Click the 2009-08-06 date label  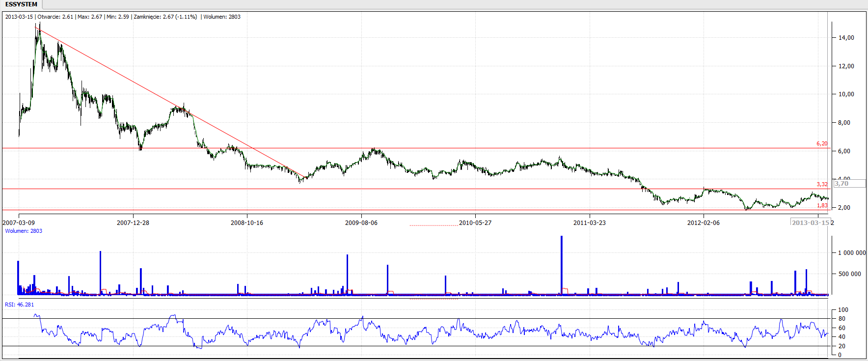pos(361,222)
